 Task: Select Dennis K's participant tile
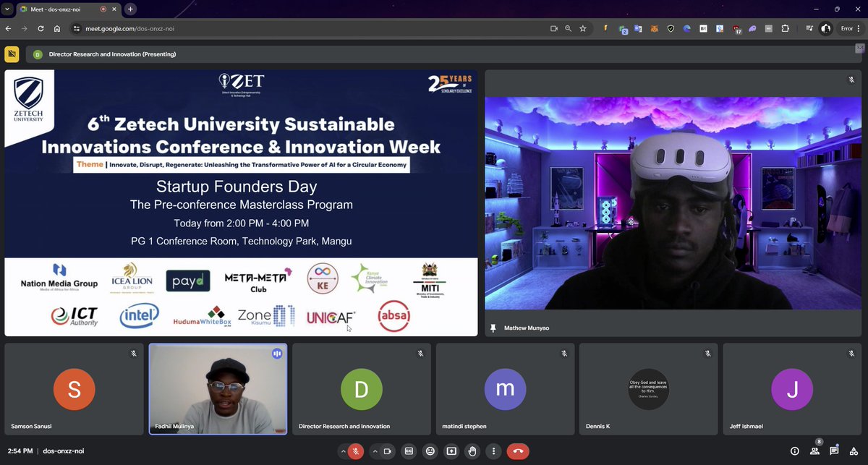point(649,389)
